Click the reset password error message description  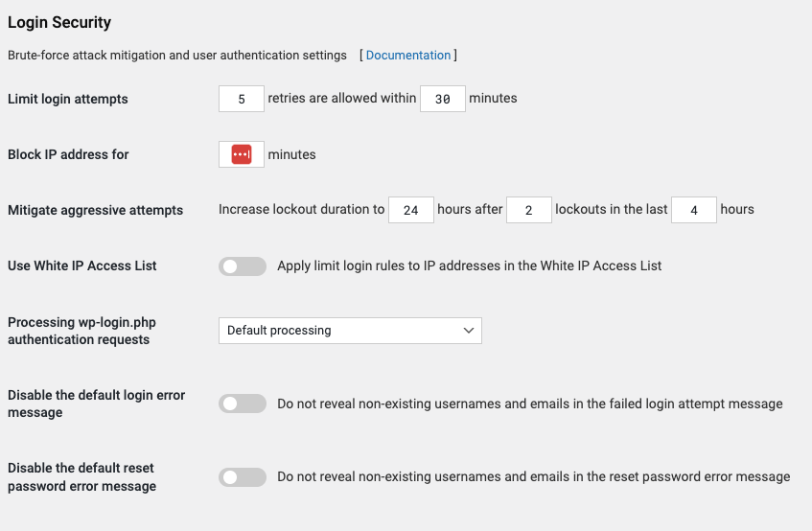(533, 476)
